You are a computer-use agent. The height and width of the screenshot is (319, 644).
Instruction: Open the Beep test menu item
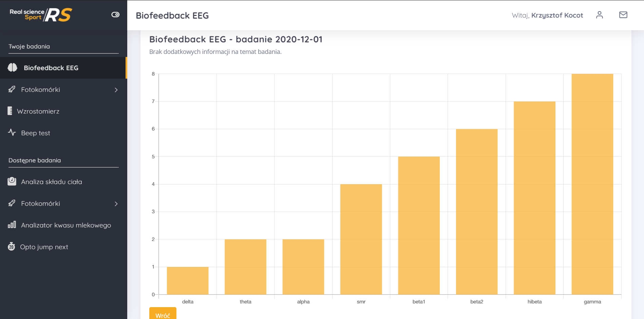pos(63,133)
